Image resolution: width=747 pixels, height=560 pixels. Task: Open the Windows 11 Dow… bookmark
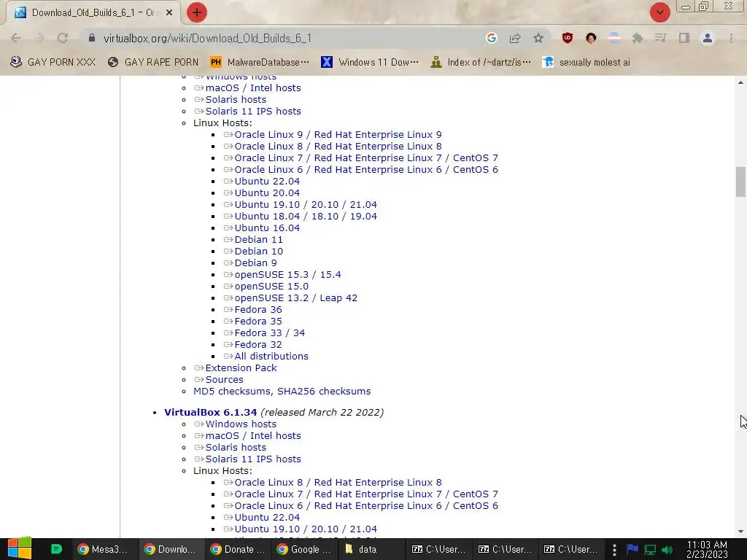click(370, 63)
